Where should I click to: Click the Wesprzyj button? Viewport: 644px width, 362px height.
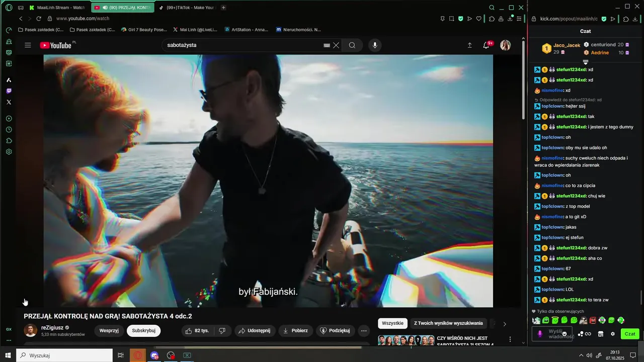[109, 331]
